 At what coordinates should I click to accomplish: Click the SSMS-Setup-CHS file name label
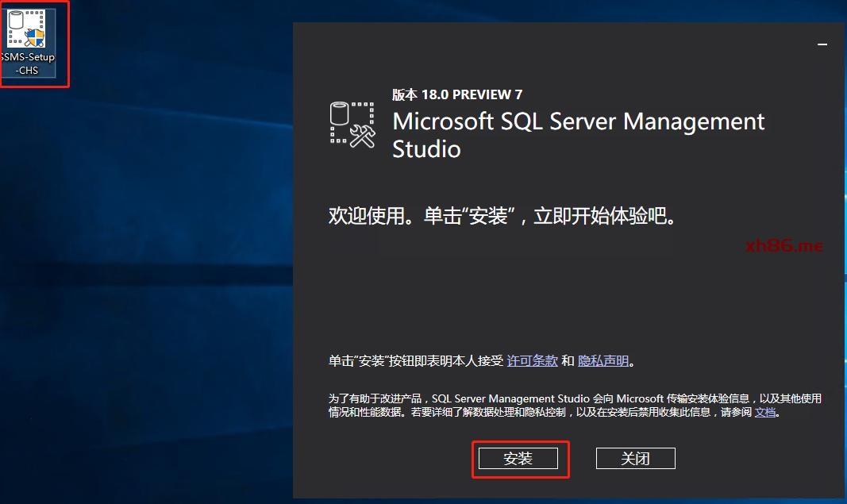tap(29, 63)
